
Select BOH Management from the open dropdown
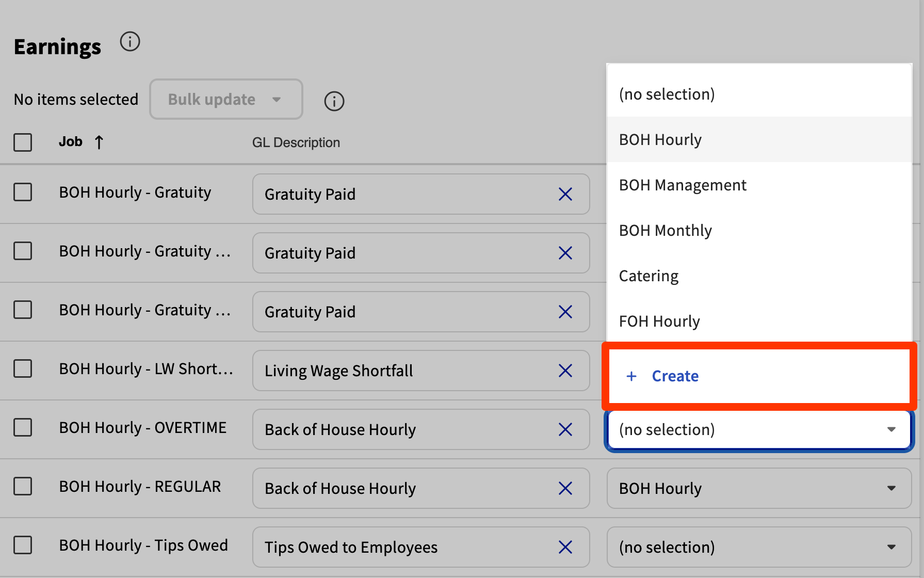(683, 185)
